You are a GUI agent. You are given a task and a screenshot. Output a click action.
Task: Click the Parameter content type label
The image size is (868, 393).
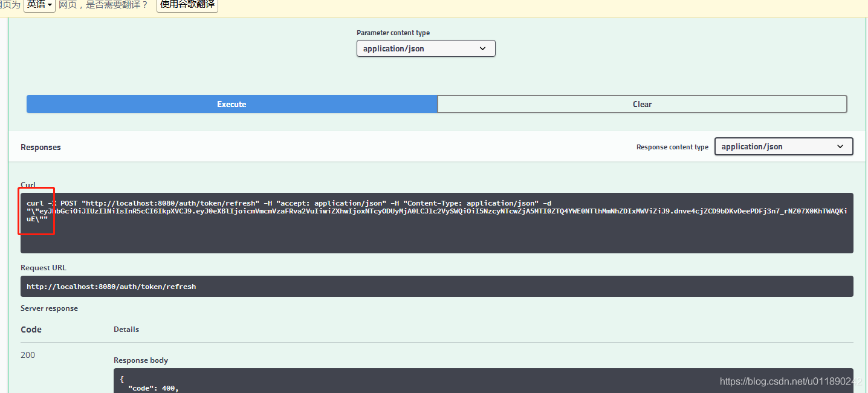pyautogui.click(x=393, y=33)
